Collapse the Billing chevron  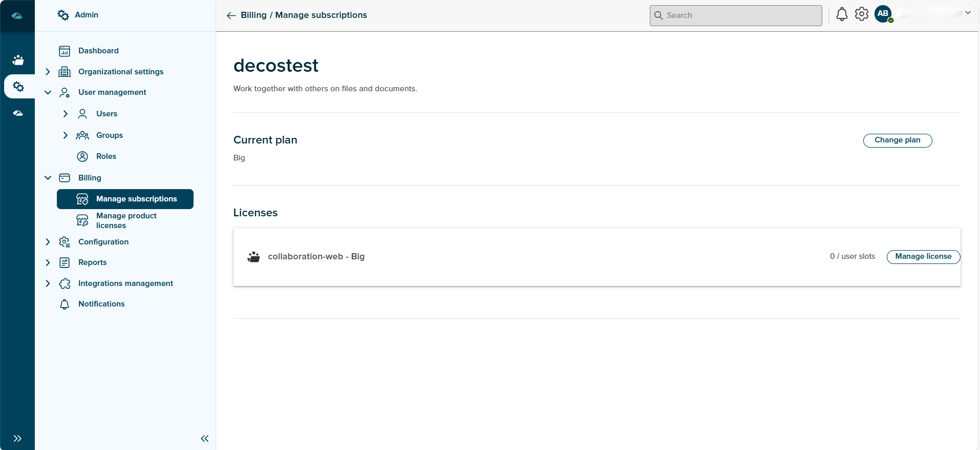[48, 178]
